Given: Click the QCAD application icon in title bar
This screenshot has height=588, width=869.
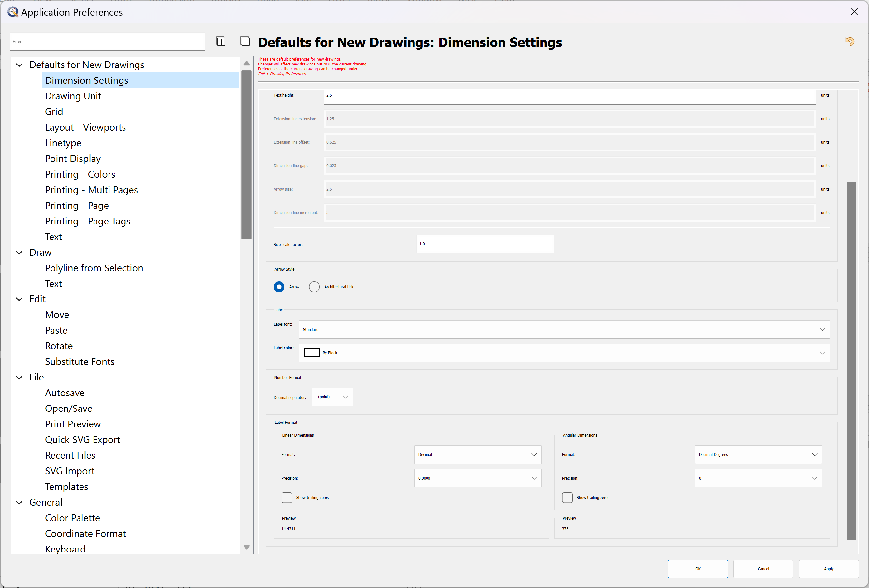Looking at the screenshot, I should tap(12, 12).
